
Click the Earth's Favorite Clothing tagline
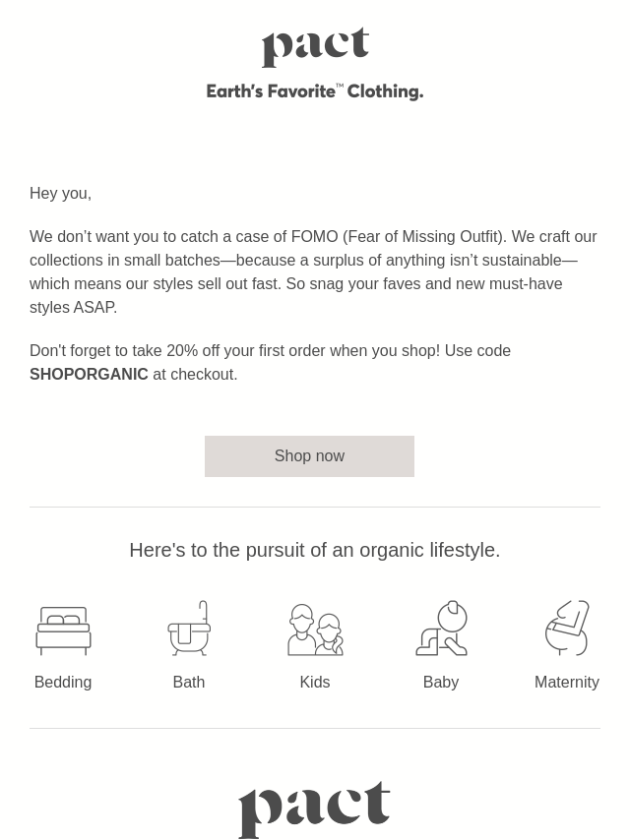coord(315,91)
